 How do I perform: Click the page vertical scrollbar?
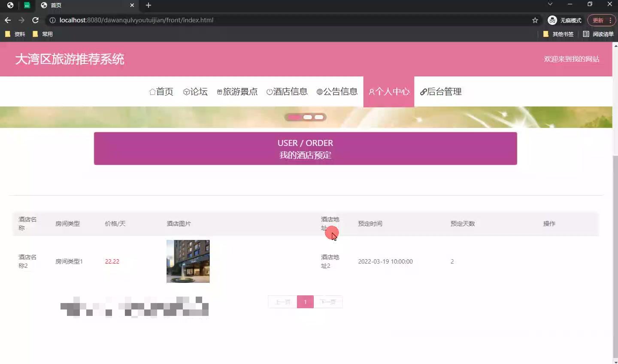coord(615,258)
